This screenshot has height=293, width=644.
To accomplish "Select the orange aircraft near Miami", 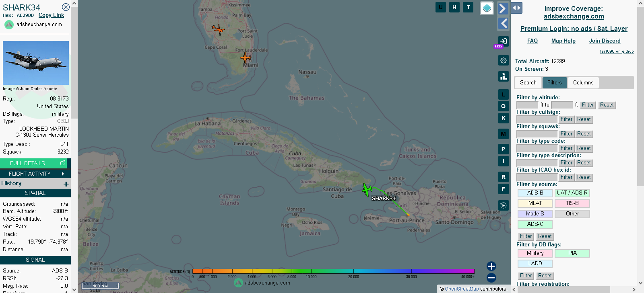I will (x=246, y=58).
